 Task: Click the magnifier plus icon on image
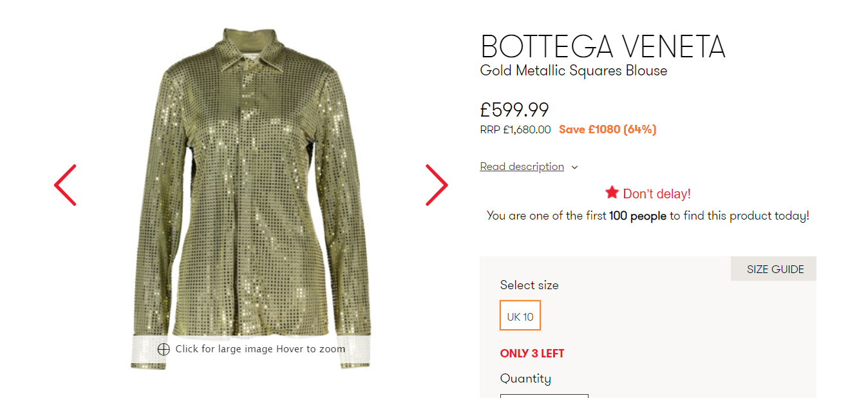[164, 349]
